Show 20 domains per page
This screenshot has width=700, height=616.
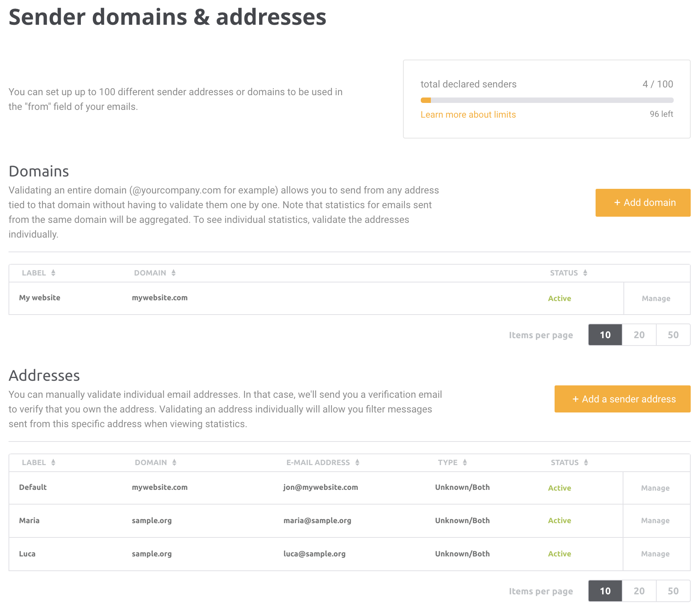coord(639,335)
